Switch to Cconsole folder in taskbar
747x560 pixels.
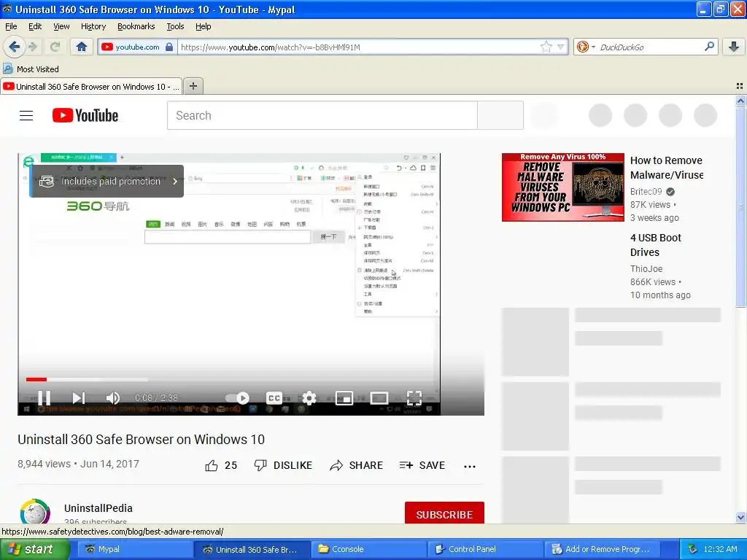coord(367,549)
